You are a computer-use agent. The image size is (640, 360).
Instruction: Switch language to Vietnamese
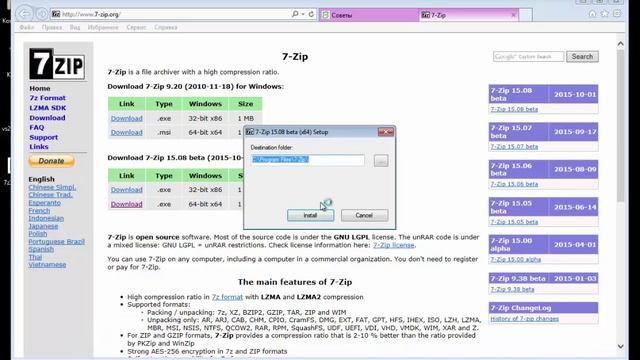pos(47,264)
